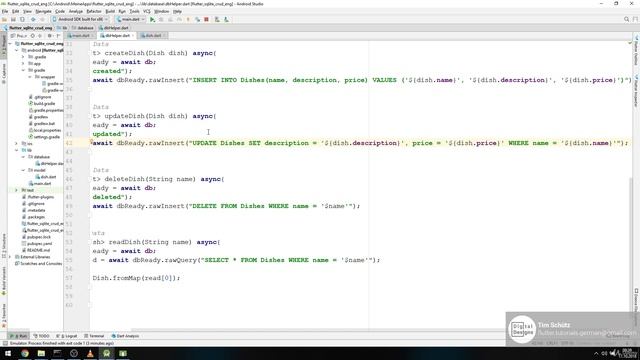
Task: Toggle the Favorites side panel
Action: pyautogui.click(x=4, y=315)
